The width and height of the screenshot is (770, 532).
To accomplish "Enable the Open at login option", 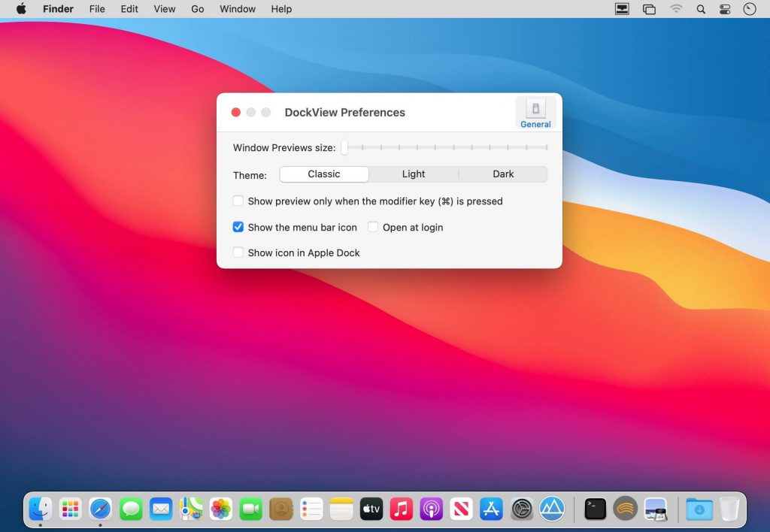I will point(373,227).
